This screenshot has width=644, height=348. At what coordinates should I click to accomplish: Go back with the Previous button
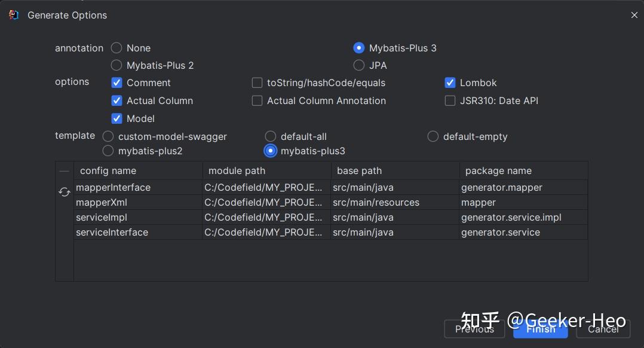474,329
